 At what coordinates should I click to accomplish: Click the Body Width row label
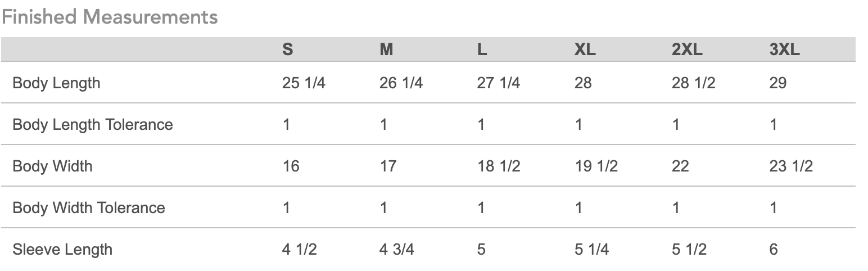tap(52, 166)
